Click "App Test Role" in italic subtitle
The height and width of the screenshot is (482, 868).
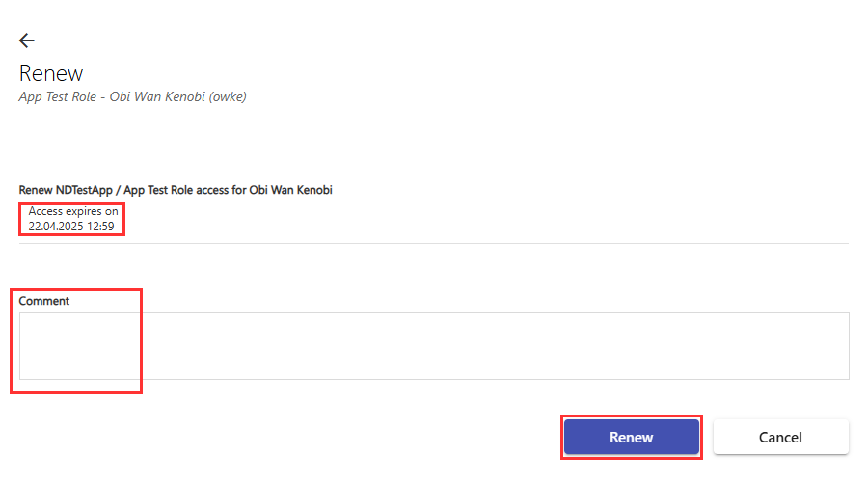pos(57,96)
